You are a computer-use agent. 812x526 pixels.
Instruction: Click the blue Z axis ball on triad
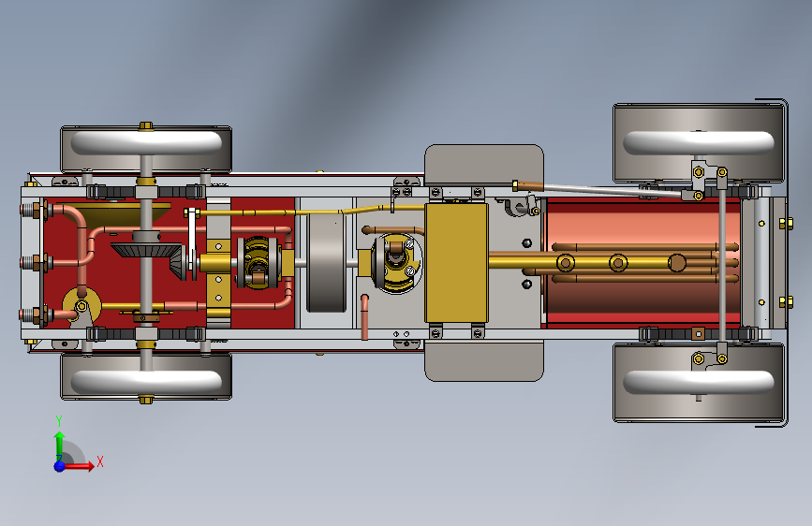click(x=60, y=466)
